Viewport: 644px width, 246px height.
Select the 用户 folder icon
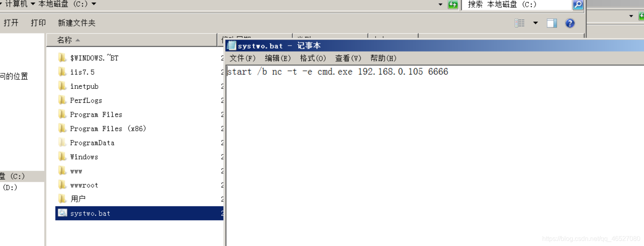(62, 199)
